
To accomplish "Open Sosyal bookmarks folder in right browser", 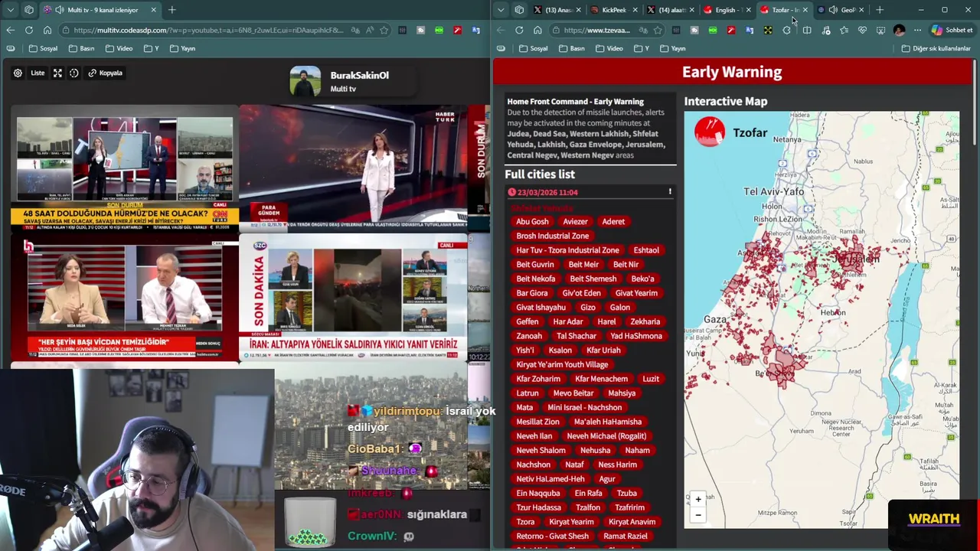I will click(x=534, y=48).
